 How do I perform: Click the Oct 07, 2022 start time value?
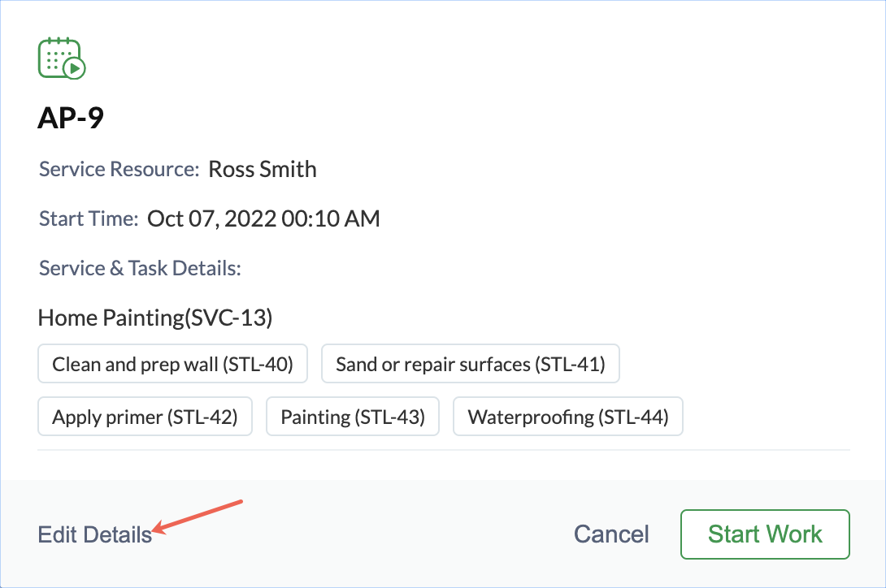pos(263,219)
